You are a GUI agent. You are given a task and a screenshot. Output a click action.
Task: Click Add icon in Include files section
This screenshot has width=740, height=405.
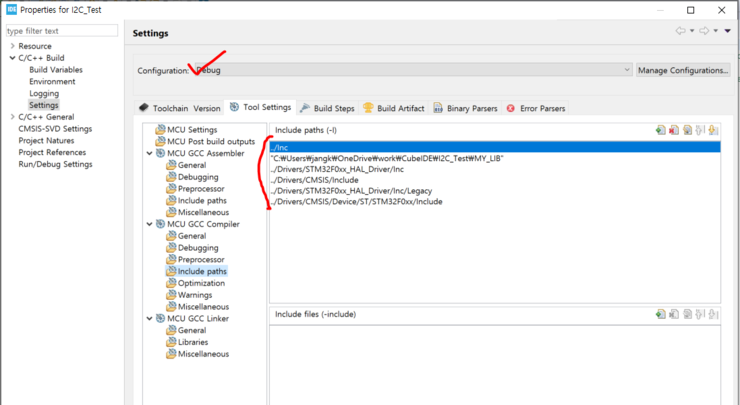coord(660,314)
